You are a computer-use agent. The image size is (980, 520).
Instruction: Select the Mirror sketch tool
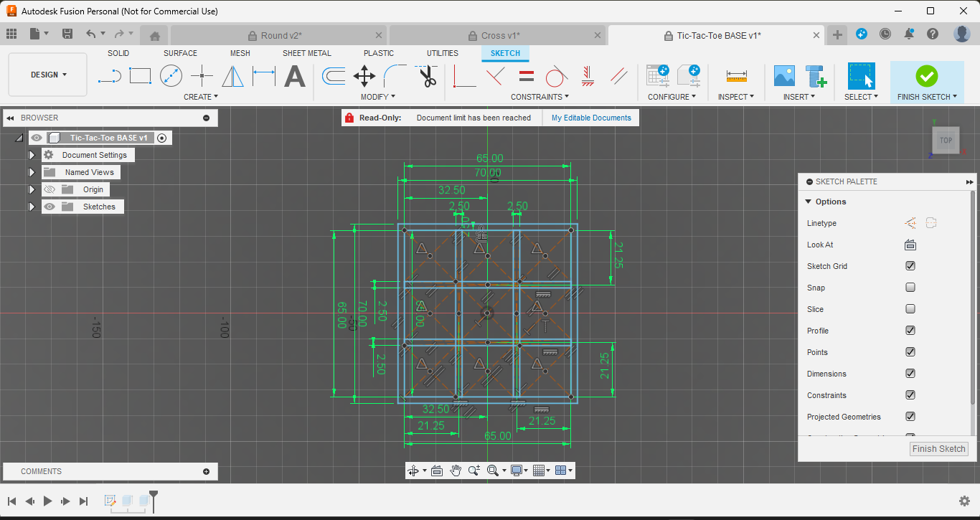[232, 75]
